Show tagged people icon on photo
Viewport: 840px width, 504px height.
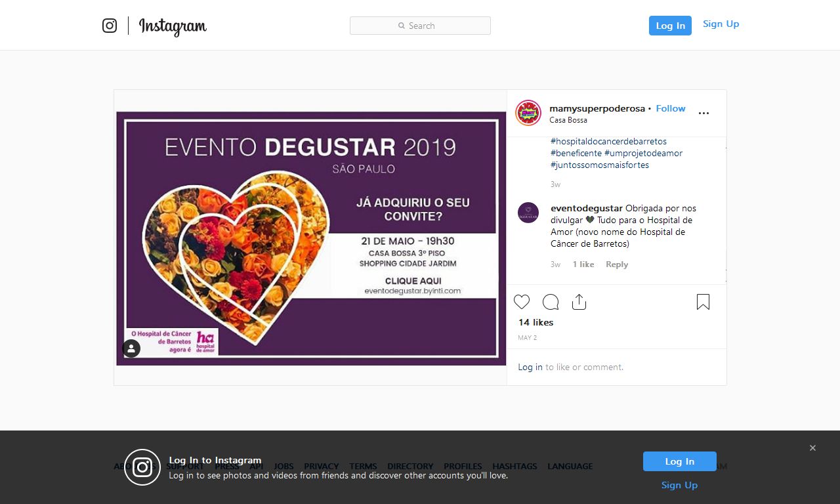(x=131, y=348)
